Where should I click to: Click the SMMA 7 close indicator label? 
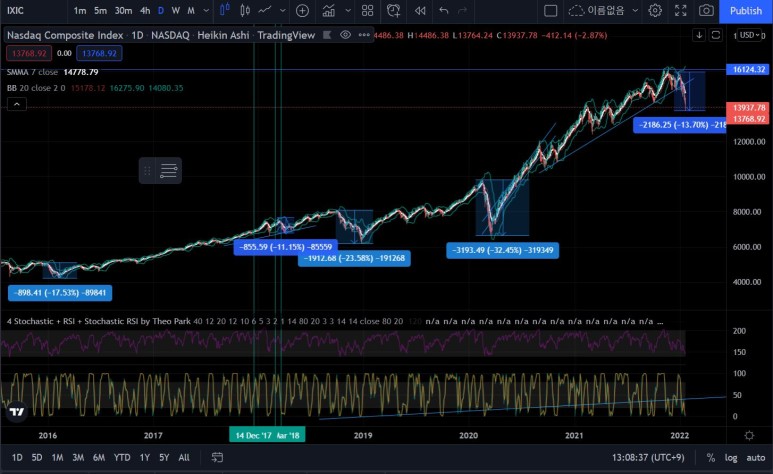(32, 72)
